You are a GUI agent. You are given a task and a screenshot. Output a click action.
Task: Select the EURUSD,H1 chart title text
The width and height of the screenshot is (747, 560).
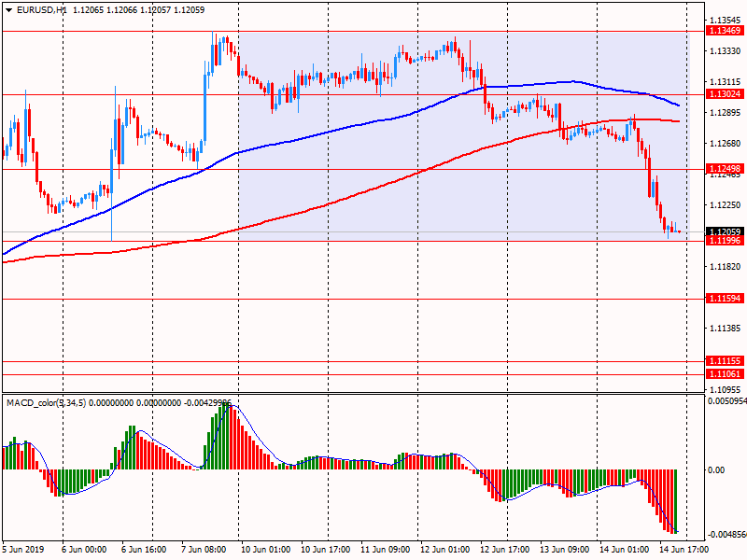click(41, 10)
